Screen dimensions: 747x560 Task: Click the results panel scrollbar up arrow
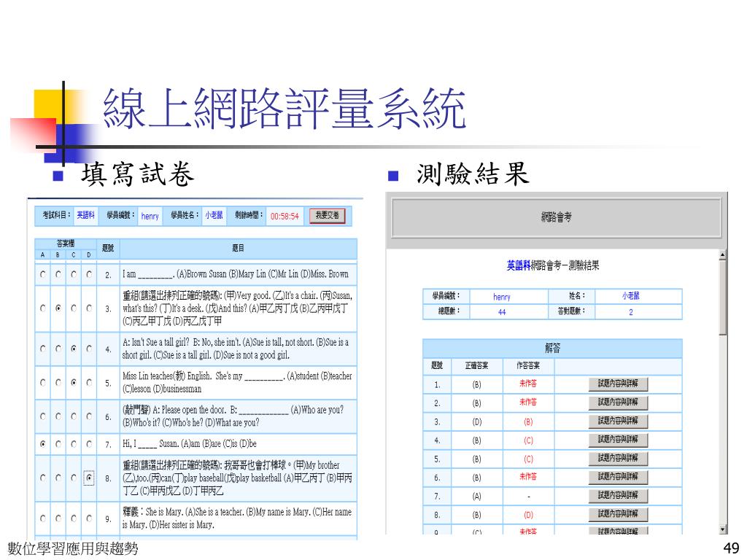[x=723, y=254]
